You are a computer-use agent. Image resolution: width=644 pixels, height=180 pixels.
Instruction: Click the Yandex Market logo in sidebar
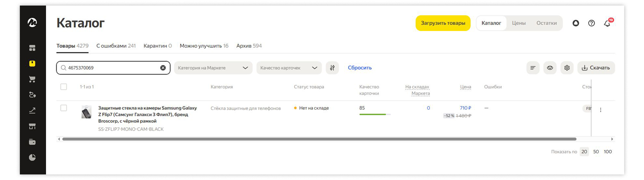32,23
